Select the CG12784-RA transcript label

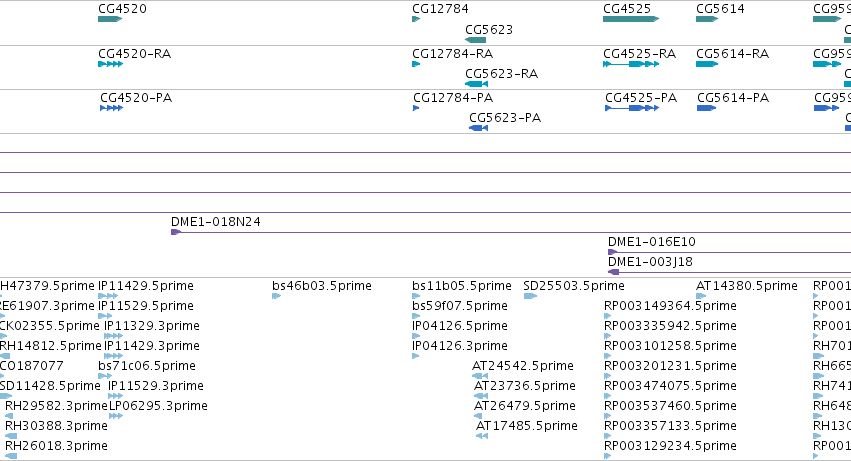[x=453, y=54]
